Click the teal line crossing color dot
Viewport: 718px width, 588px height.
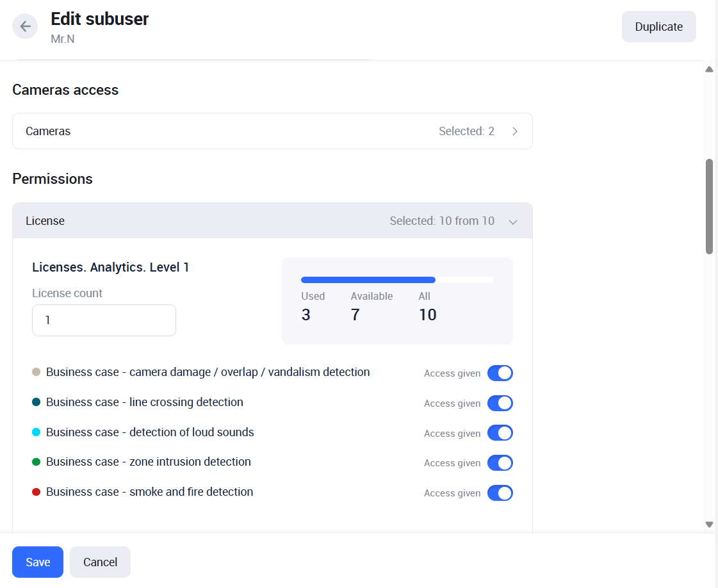(37, 402)
